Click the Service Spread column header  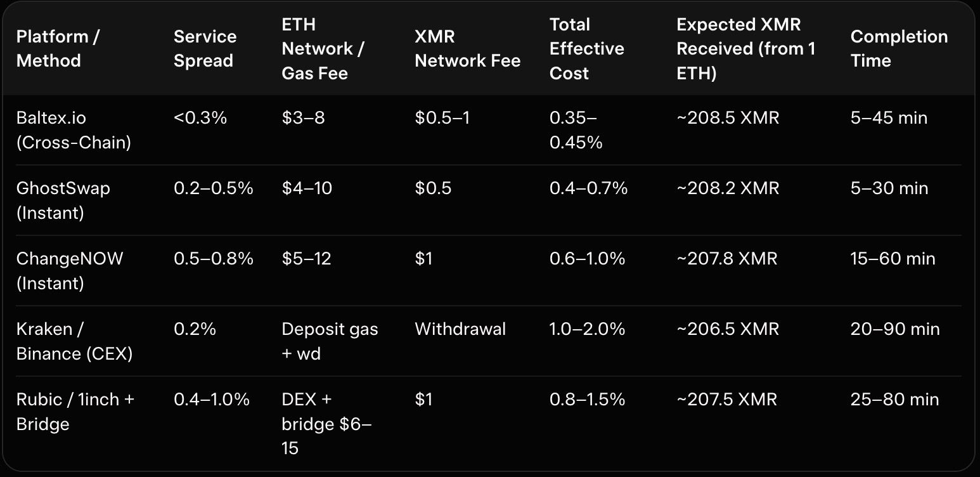(205, 49)
